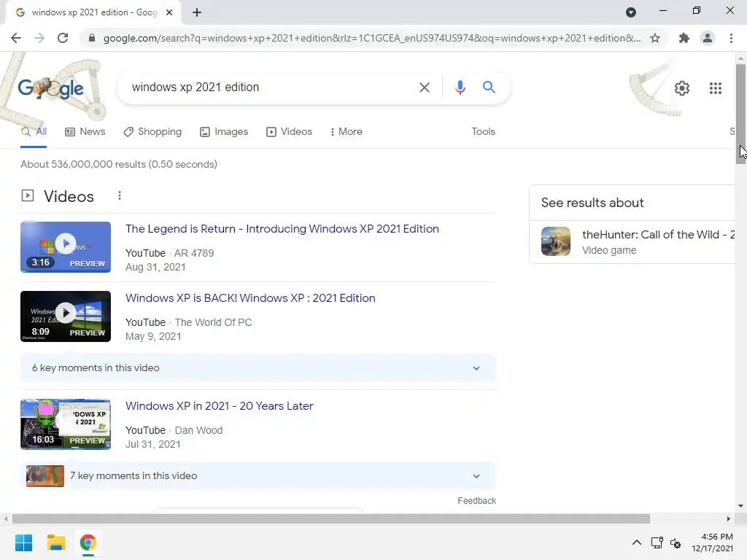Reload the current page
The width and height of the screenshot is (747, 560).
pyautogui.click(x=63, y=38)
